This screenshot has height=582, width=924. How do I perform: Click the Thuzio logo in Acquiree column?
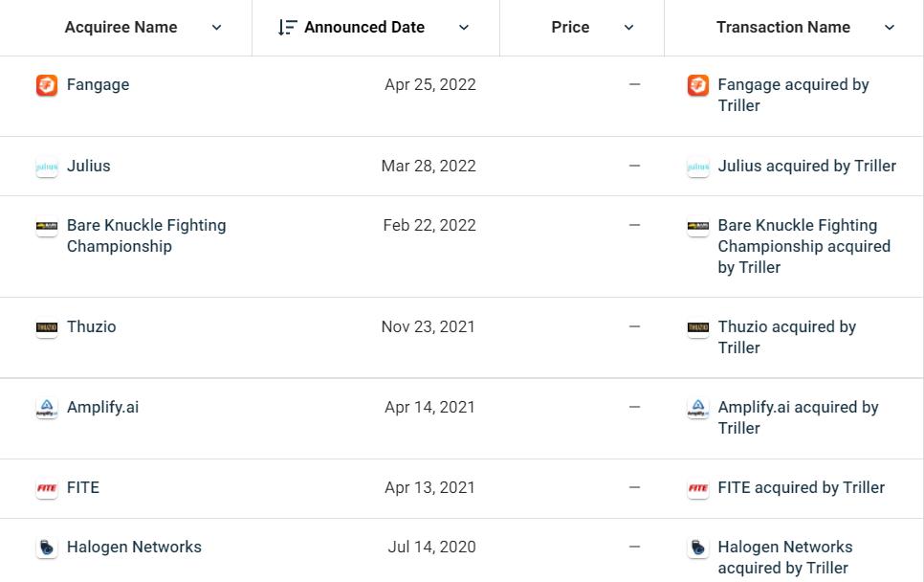[46, 327]
